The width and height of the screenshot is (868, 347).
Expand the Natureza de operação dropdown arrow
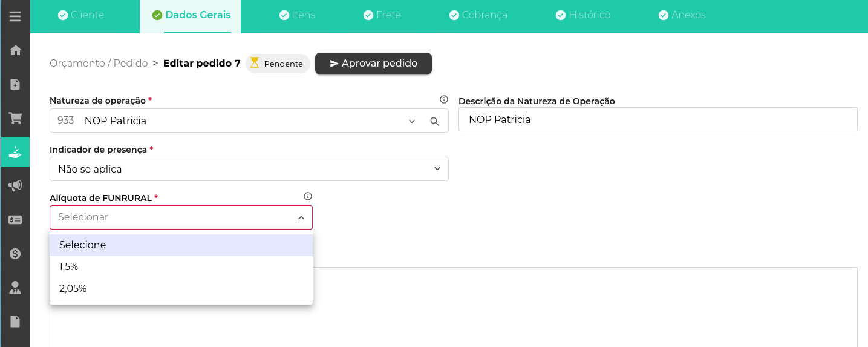click(x=412, y=121)
